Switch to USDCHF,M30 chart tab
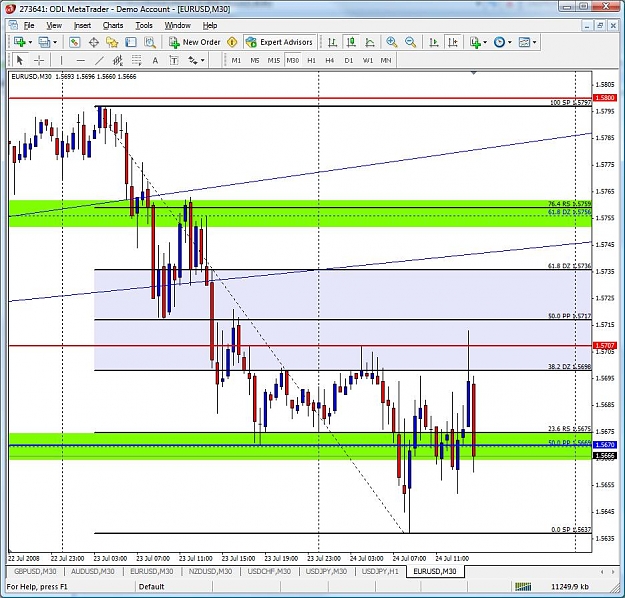This screenshot has height=598, width=625. pyautogui.click(x=269, y=571)
